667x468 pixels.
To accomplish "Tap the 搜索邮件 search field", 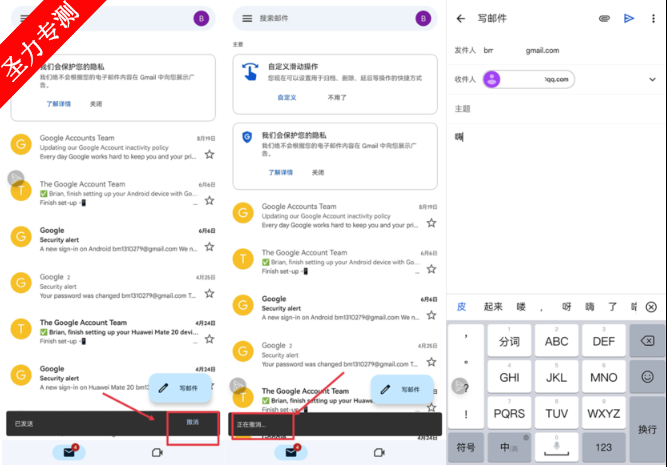I will click(335, 18).
